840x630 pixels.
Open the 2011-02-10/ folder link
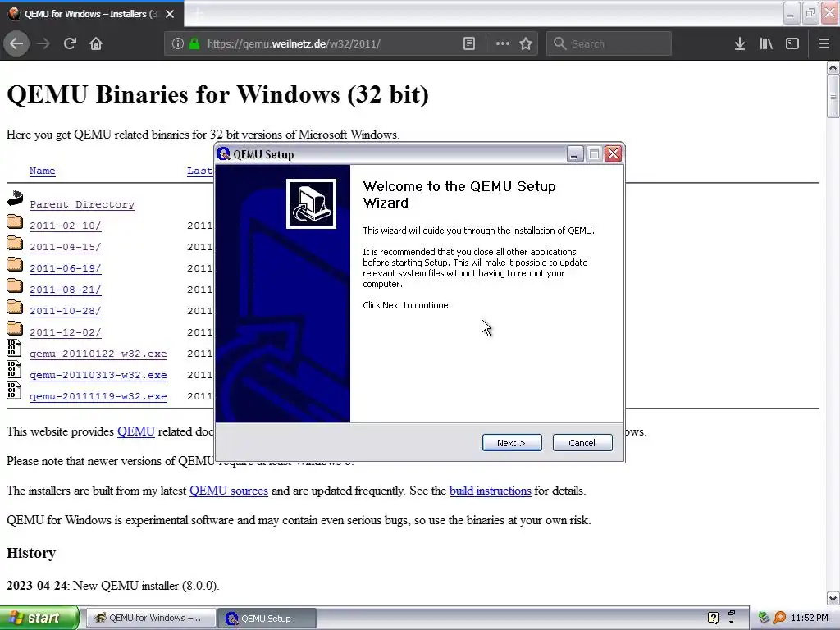[x=66, y=226]
